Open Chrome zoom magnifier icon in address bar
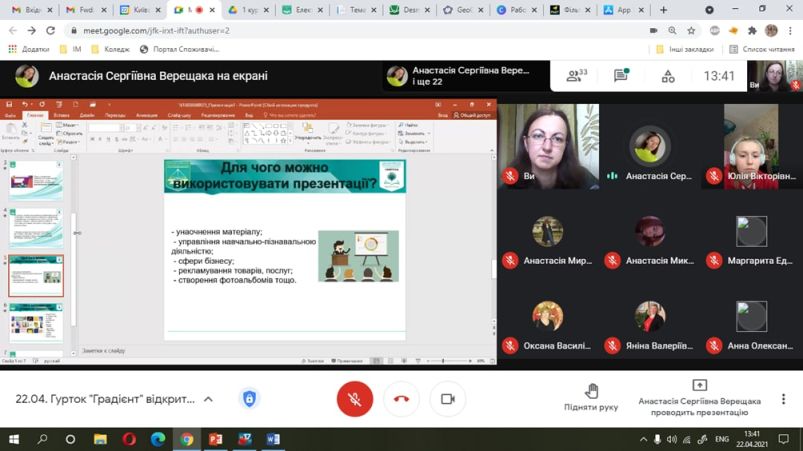Viewport: 803px width, 451px height. click(x=672, y=31)
